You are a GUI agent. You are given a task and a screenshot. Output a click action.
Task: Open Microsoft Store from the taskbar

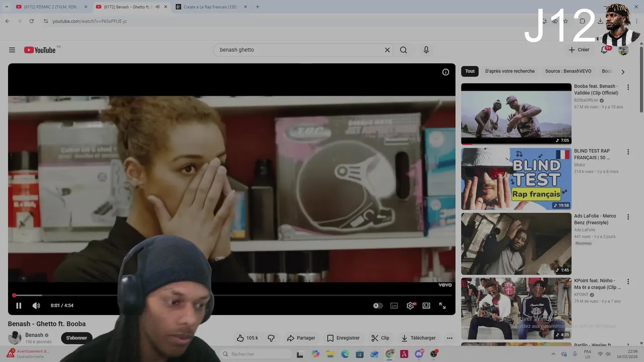360,354
